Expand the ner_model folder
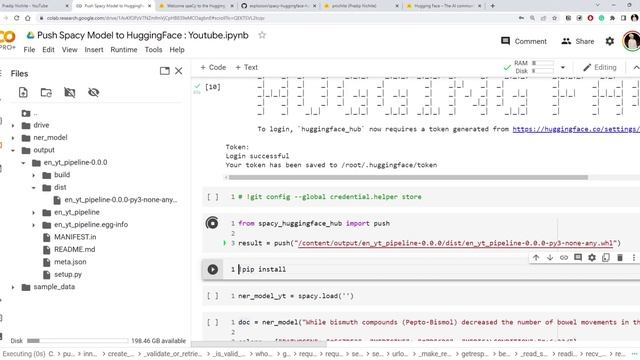Viewport: 640px width, 360px height. (x=13, y=138)
